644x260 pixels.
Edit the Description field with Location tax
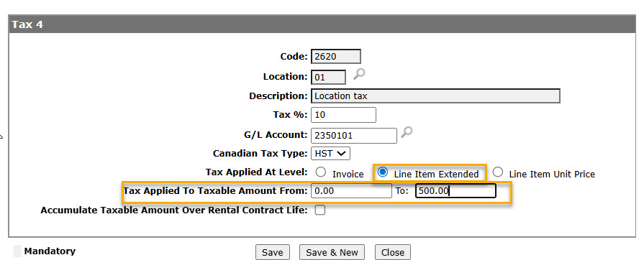pyautogui.click(x=436, y=96)
